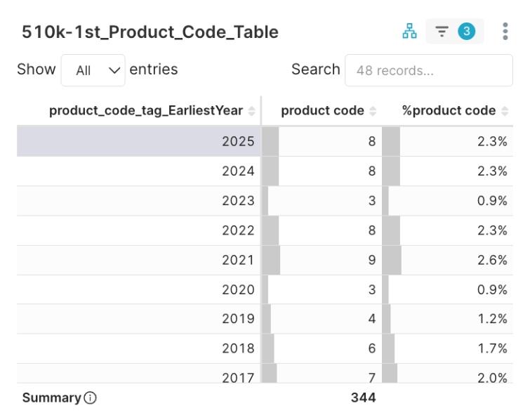Click the 2.6% percentage cell
530x420 pixels.
(x=492, y=260)
